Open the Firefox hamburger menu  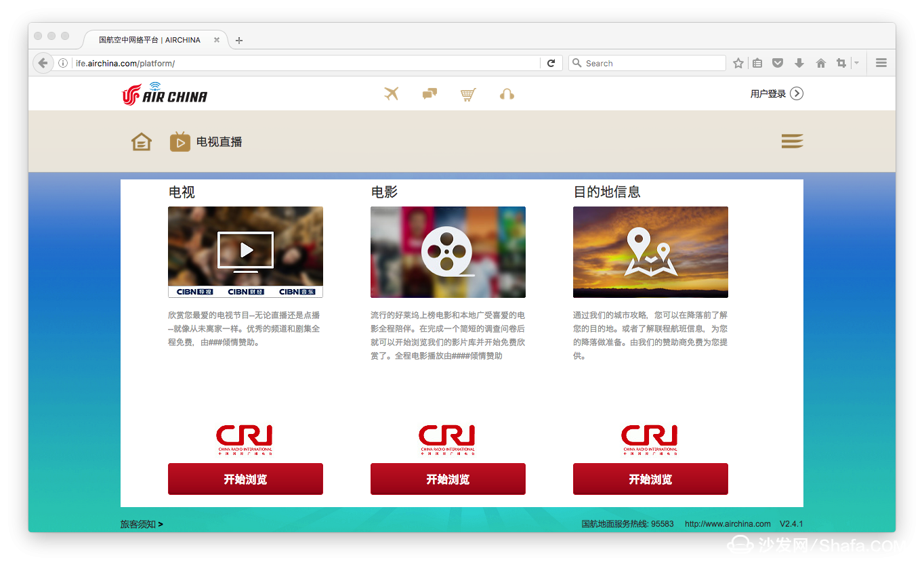click(x=881, y=63)
